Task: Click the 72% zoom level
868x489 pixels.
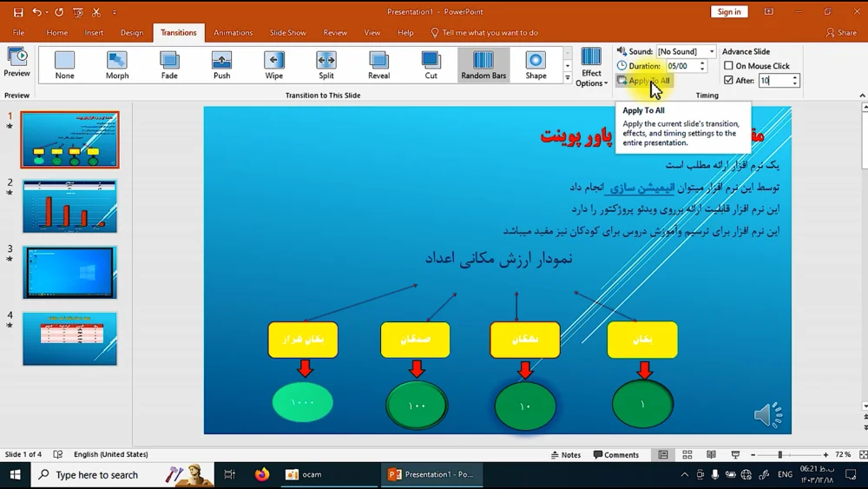Action: 843,454
